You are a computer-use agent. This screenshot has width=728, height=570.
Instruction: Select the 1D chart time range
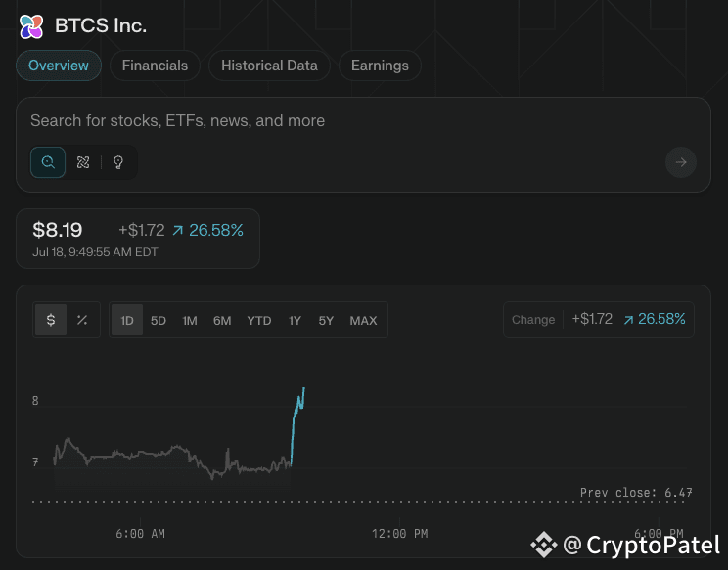127,320
